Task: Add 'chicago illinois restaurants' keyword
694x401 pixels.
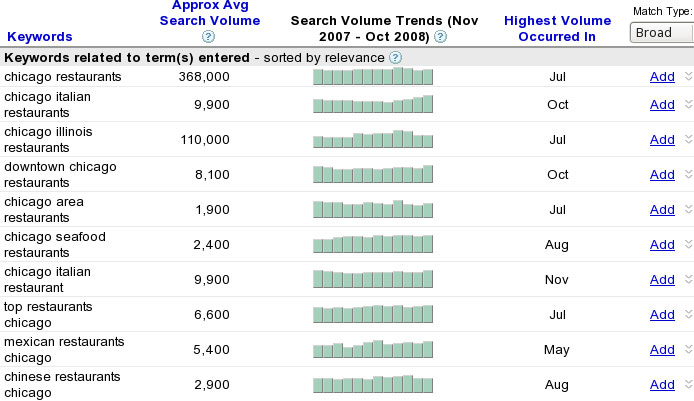Action: [x=662, y=139]
